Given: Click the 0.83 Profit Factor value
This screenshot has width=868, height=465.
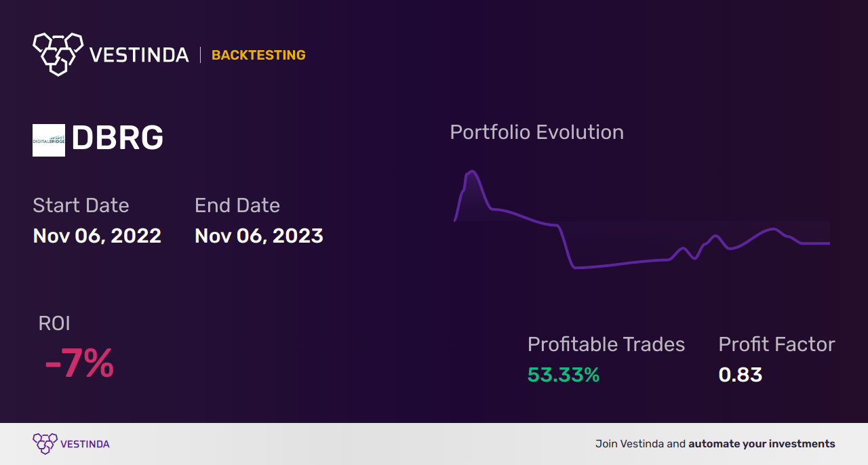Looking at the screenshot, I should pos(741,375).
